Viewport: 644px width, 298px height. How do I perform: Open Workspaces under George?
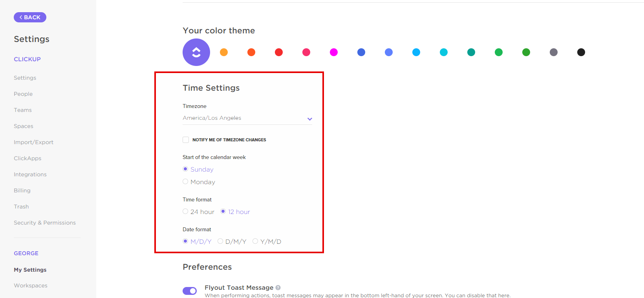pos(31,285)
